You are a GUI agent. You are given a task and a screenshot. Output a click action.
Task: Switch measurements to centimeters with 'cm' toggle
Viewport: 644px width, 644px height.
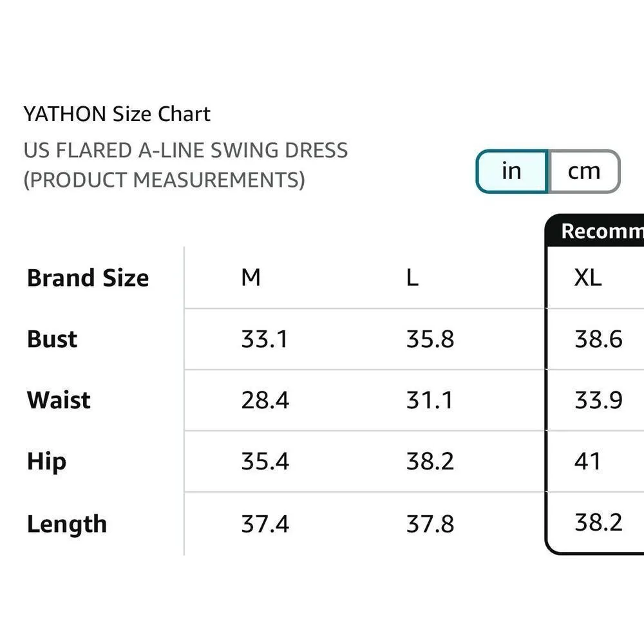(583, 171)
